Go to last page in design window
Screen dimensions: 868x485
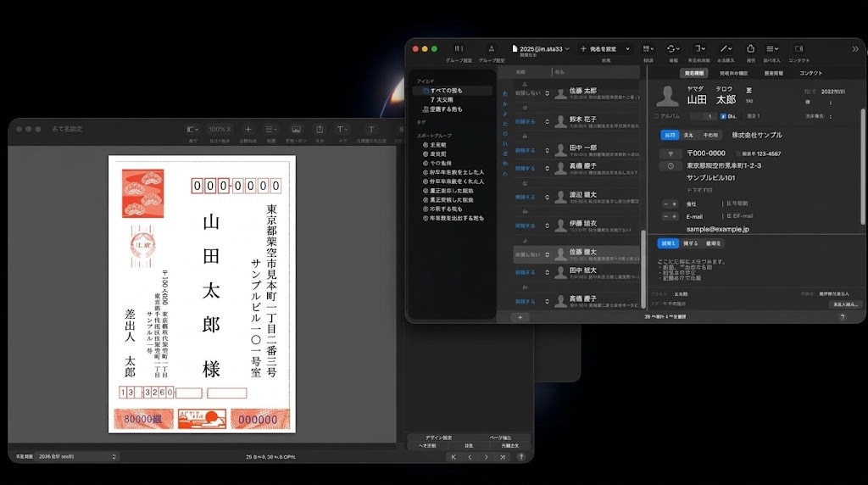pyautogui.click(x=503, y=457)
